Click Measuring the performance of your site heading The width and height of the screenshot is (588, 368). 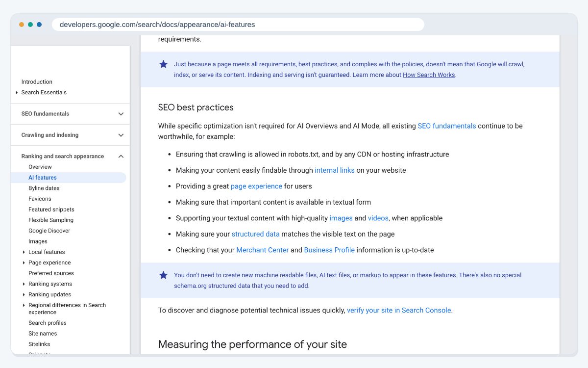click(252, 344)
